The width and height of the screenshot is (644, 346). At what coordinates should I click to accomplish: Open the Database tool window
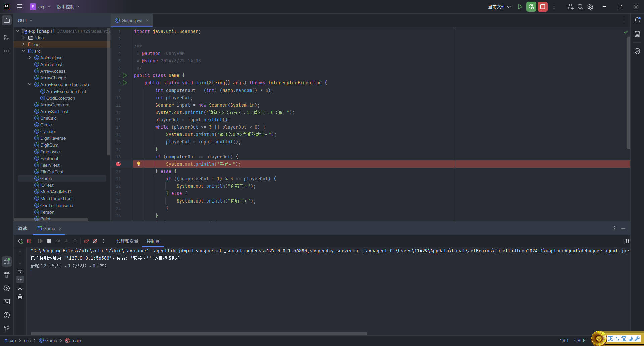click(637, 34)
